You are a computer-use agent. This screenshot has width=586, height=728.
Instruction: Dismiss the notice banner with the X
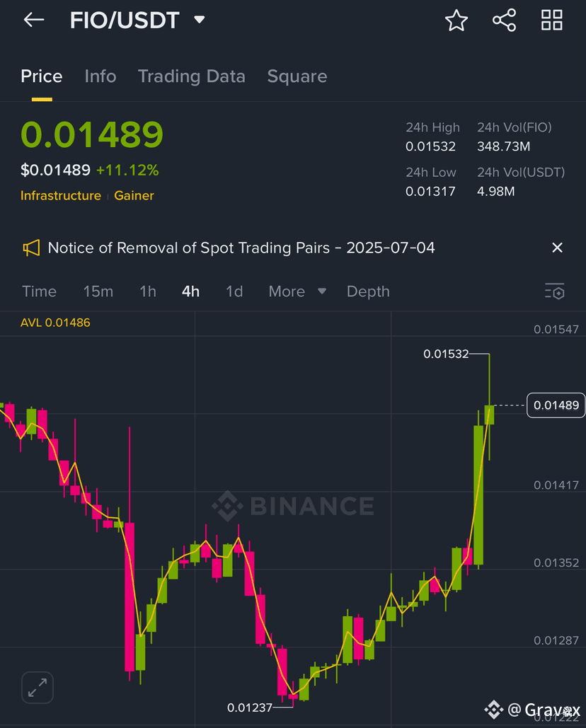point(557,248)
